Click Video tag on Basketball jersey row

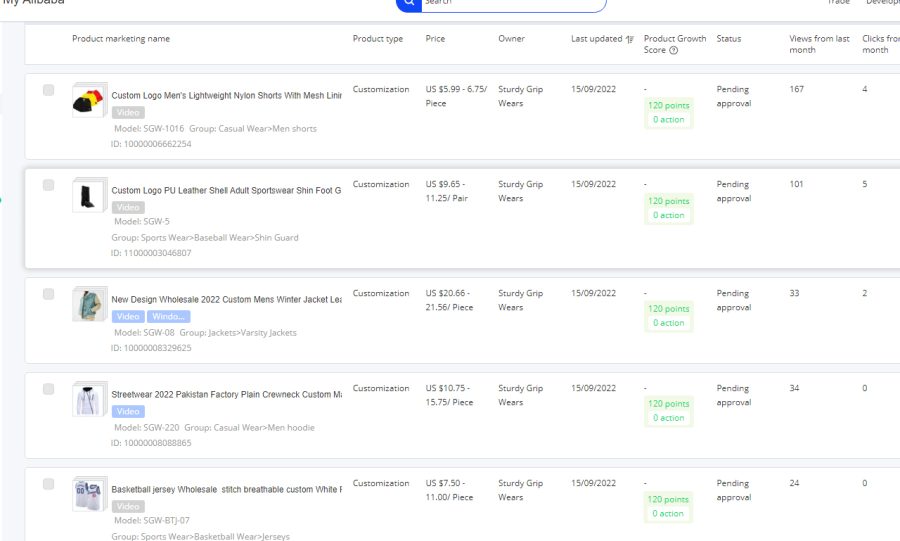point(128,507)
